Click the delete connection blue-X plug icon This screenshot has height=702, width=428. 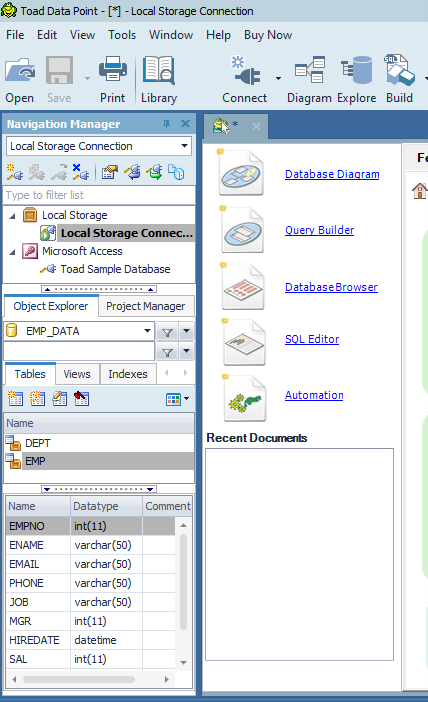coord(81,172)
